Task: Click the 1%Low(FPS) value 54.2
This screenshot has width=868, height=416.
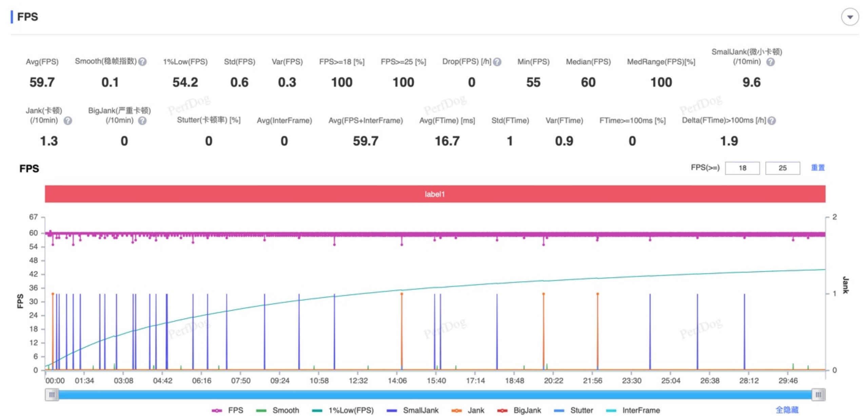Action: click(x=185, y=82)
